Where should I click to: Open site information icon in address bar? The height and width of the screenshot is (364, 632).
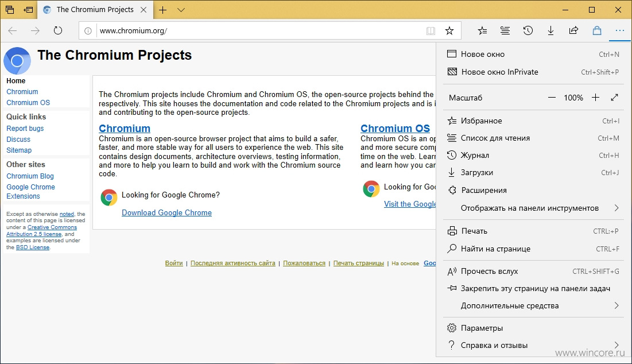tap(88, 30)
